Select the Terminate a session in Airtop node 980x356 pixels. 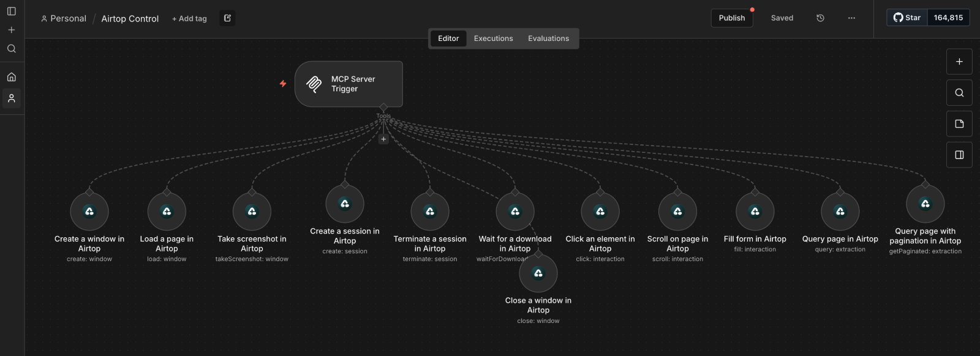[430, 212]
